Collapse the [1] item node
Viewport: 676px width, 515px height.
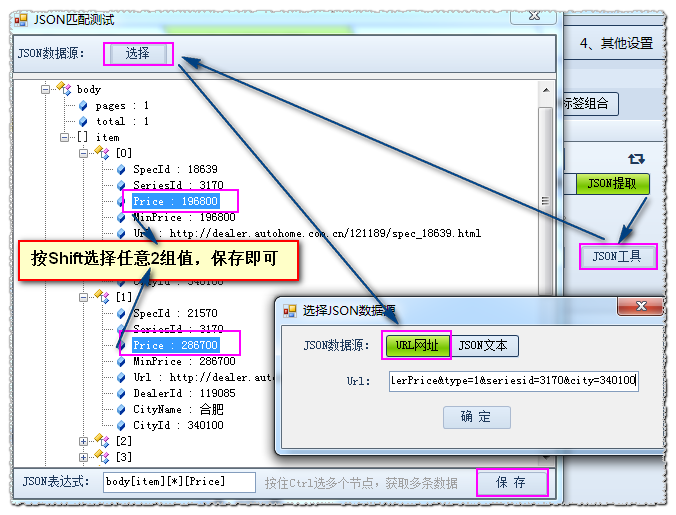(84, 297)
